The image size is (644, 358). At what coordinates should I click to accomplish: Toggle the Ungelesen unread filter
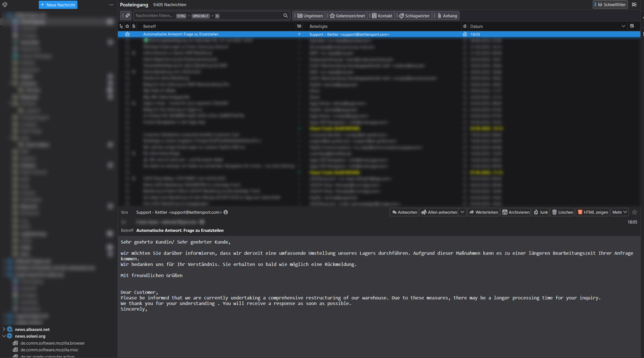point(310,16)
